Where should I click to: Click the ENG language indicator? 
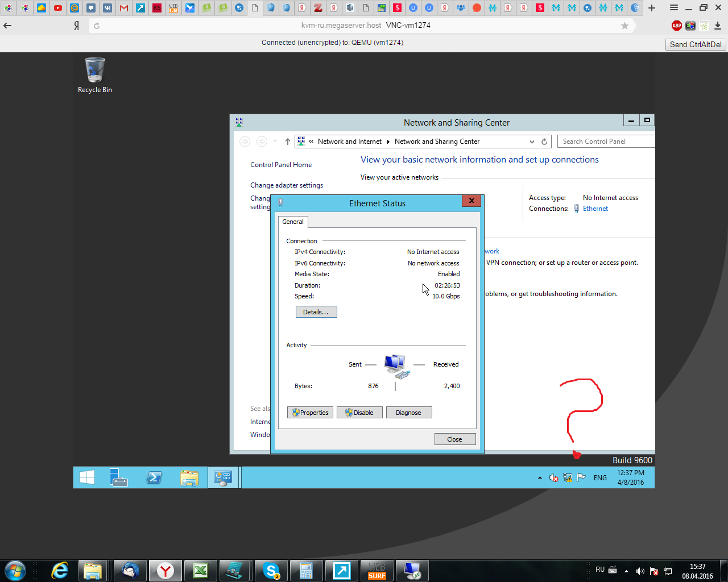(600, 478)
